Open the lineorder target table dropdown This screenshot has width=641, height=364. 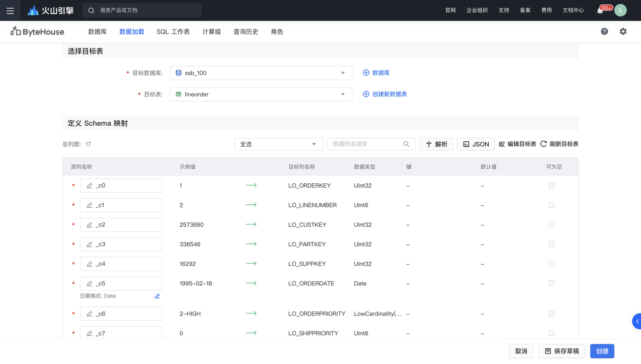[x=261, y=94]
